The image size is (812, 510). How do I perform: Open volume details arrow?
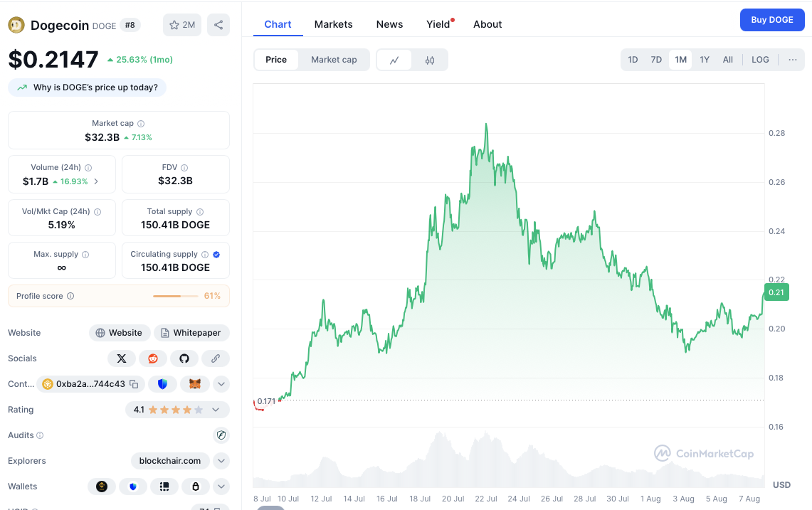coord(96,181)
